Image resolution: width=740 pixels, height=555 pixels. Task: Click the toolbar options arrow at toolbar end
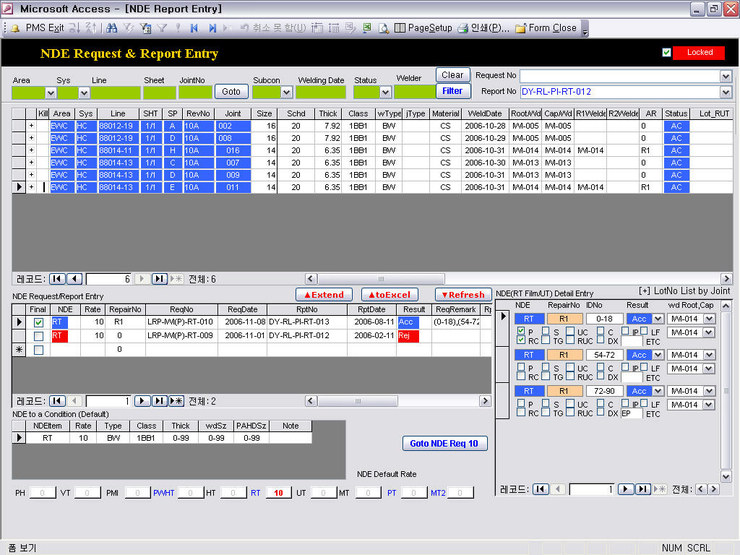point(585,30)
